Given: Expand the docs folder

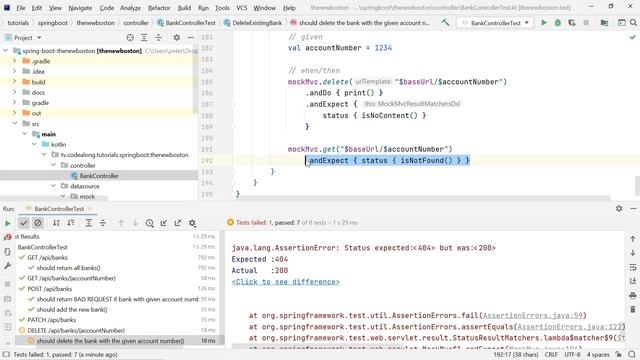Looking at the screenshot, I should click(x=14, y=92).
